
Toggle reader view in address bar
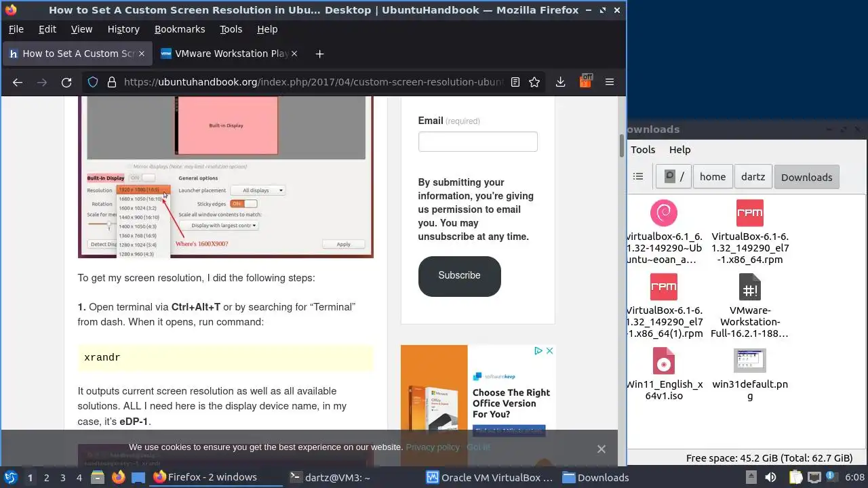point(515,82)
